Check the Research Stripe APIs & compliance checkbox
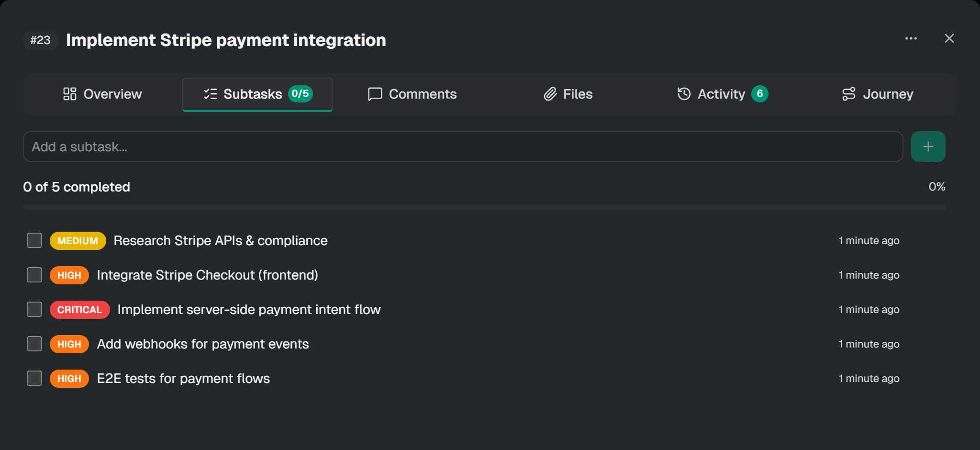This screenshot has width=980, height=450. point(34,240)
